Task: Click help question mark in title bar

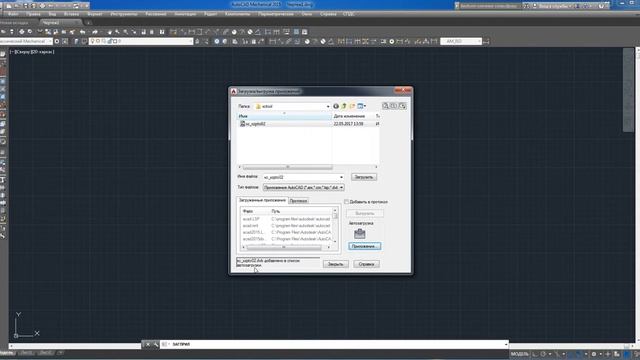Action: point(602,6)
